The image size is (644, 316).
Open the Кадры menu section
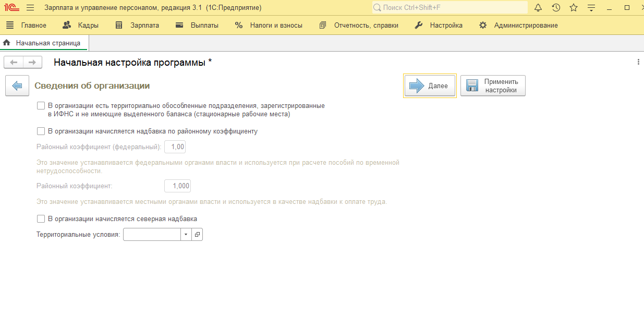[x=88, y=25]
